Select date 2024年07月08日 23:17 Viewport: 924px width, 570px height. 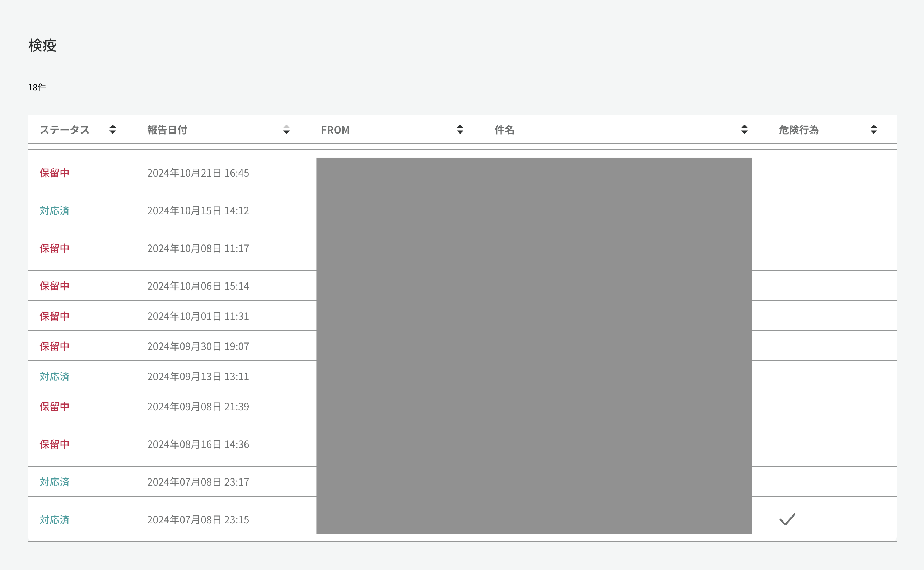coord(198,482)
